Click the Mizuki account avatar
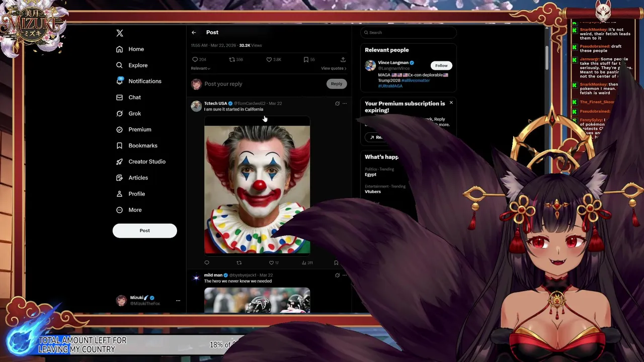This screenshot has height=362, width=644. (x=121, y=301)
